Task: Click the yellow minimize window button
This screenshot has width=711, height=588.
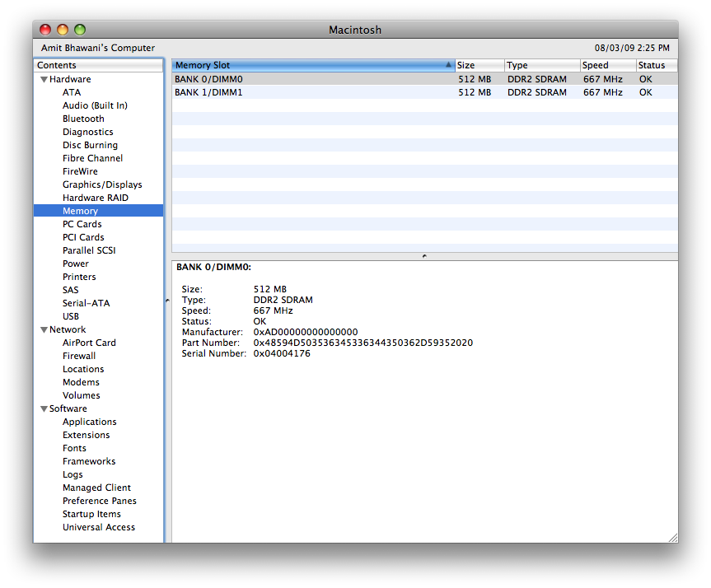Action: tap(63, 30)
